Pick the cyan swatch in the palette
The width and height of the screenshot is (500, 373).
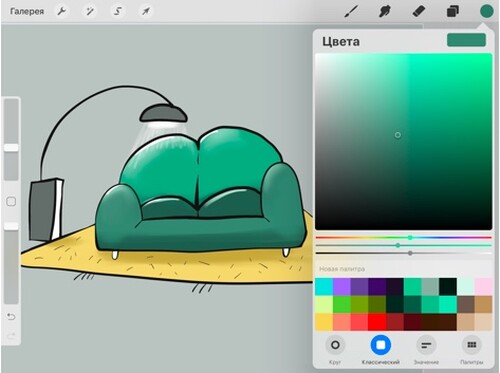click(x=324, y=287)
